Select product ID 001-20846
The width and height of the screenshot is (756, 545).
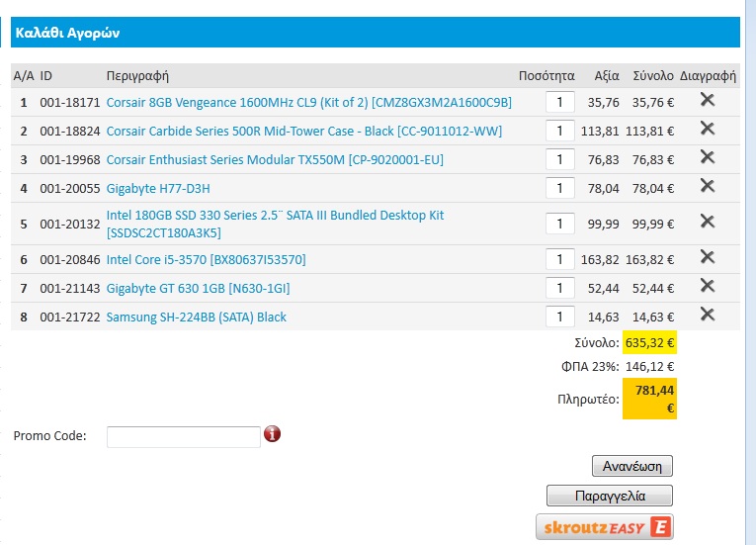(x=70, y=260)
